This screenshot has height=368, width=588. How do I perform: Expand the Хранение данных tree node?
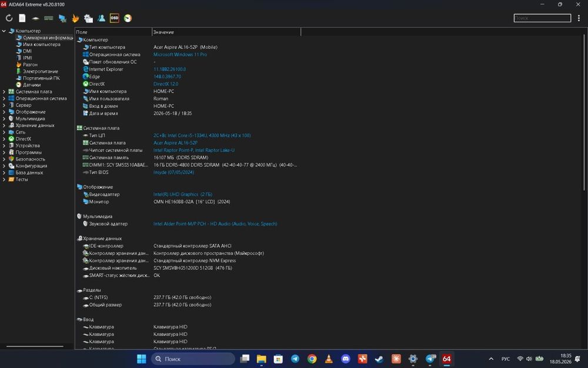(4, 125)
